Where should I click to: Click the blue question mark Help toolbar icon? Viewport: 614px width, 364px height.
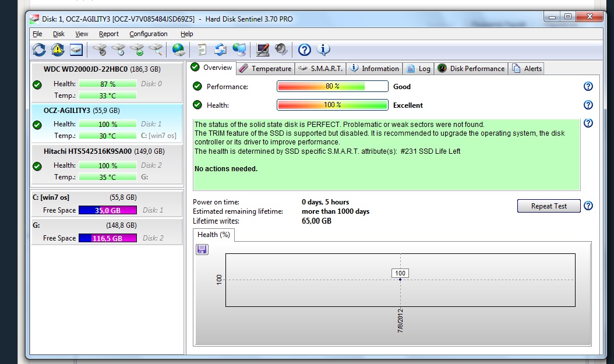[304, 50]
